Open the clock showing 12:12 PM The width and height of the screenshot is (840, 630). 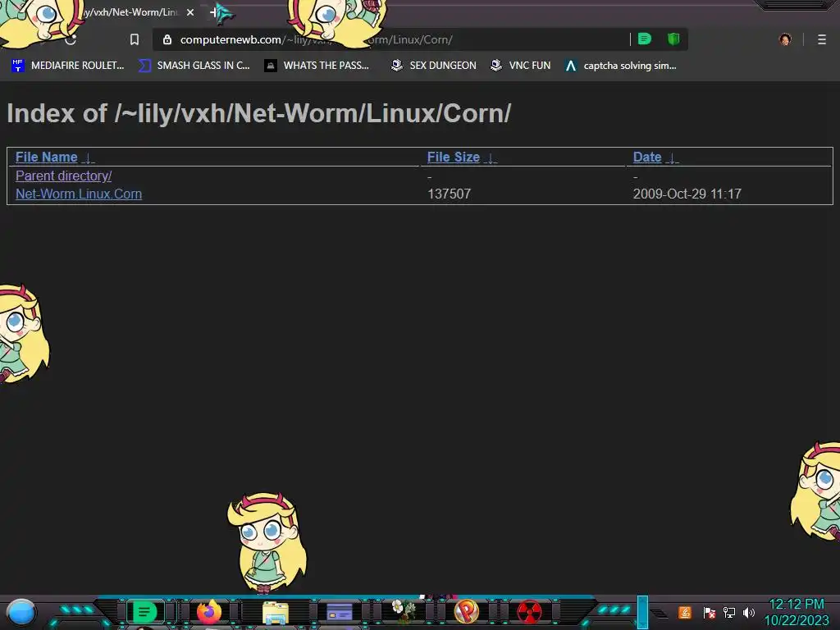tap(797, 612)
